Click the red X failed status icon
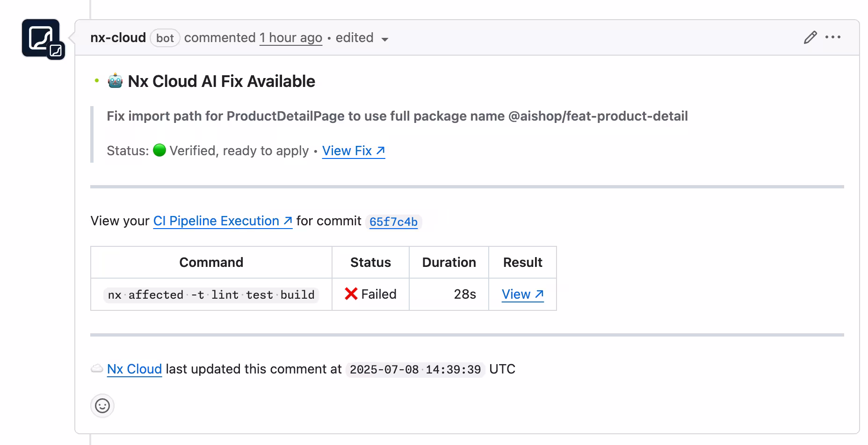 click(x=351, y=294)
